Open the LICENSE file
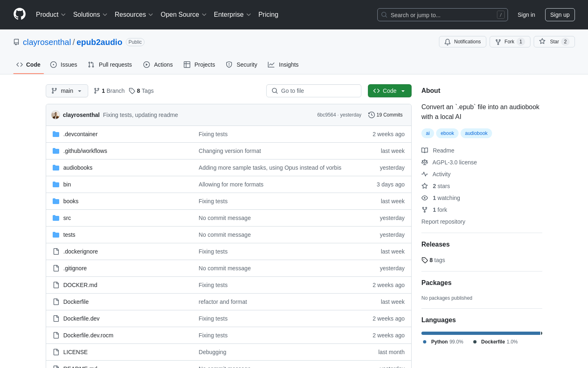Screen dimensions: 588x368 coord(76,352)
